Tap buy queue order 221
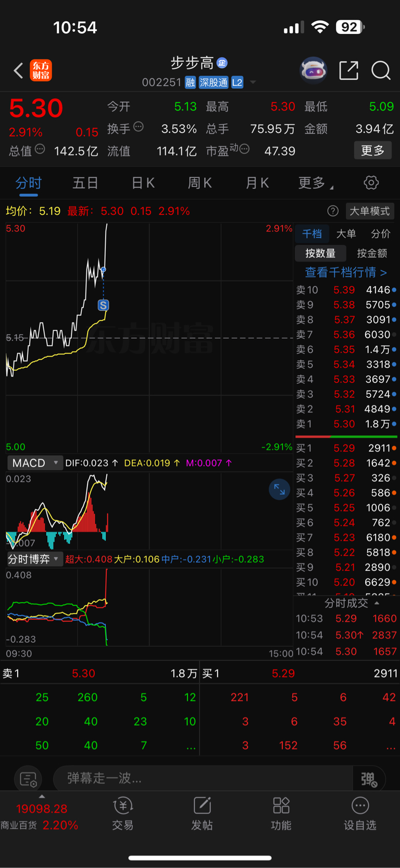Viewport: 400px width, 868px height. (240, 698)
